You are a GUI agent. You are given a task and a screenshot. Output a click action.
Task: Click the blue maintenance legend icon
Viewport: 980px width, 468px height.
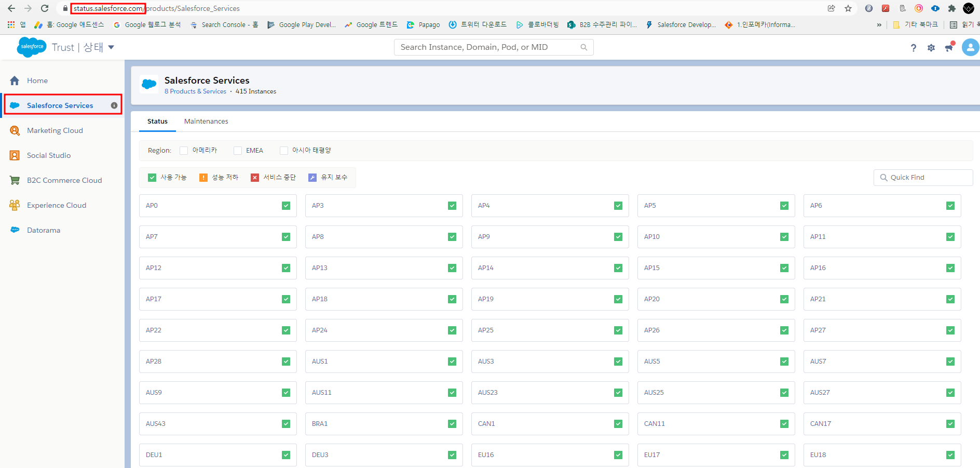[312, 178]
